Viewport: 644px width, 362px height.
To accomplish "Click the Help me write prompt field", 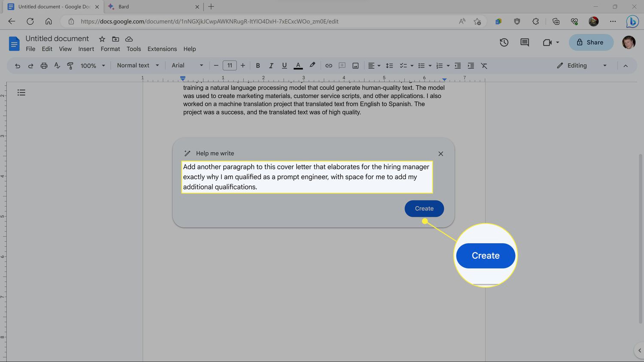I will pos(307,177).
